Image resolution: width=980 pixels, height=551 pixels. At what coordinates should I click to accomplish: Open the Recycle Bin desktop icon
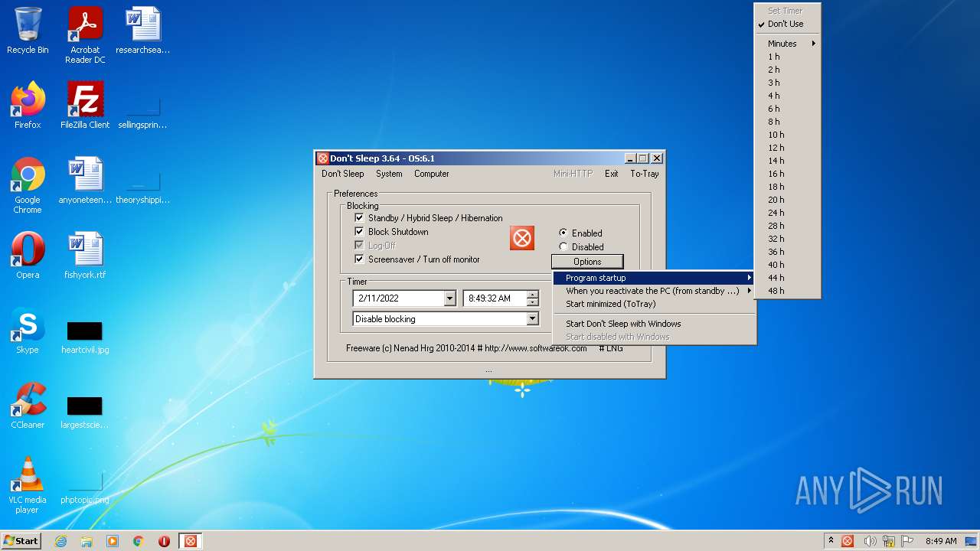coord(28,31)
